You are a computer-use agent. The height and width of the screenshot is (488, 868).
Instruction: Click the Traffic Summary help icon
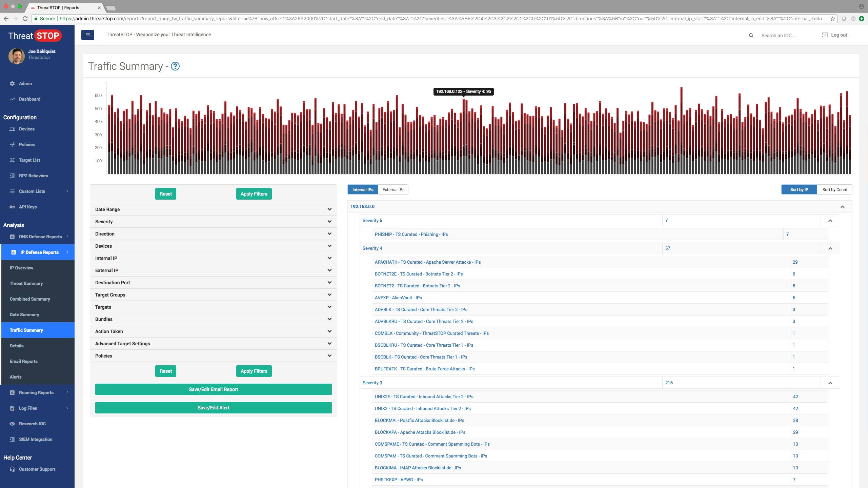click(175, 66)
